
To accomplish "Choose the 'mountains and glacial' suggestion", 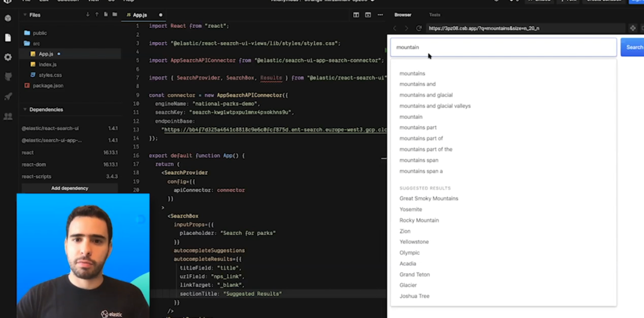I will 426,95.
